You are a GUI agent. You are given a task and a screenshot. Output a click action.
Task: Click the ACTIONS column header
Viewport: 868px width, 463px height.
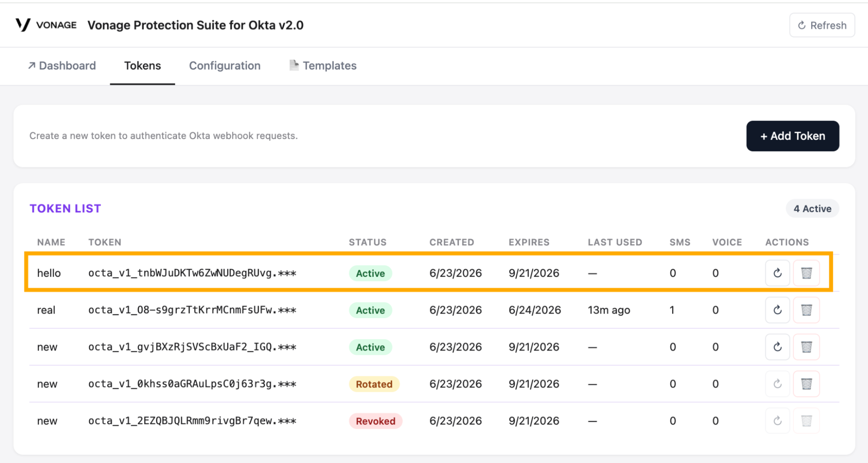tap(787, 242)
